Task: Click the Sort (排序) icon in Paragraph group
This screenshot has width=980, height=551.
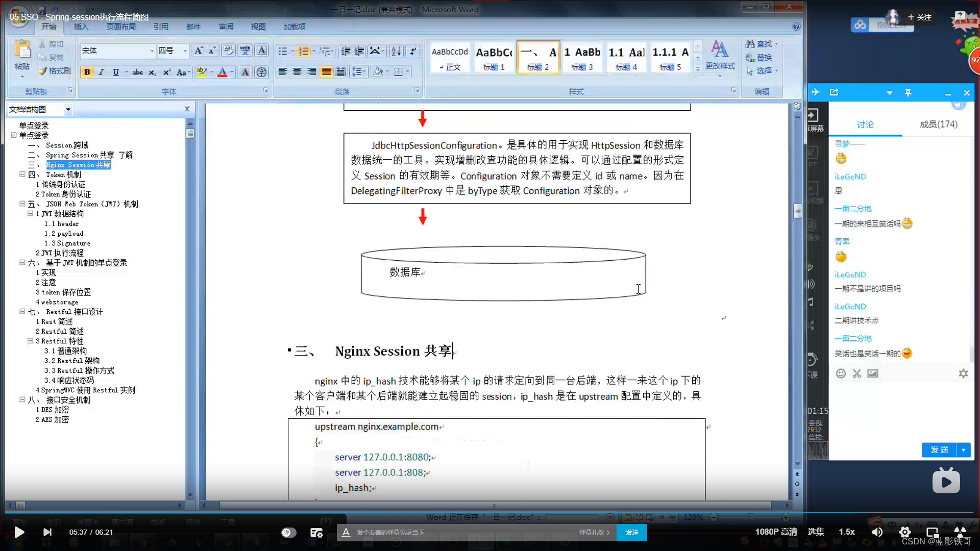Action: pos(396,51)
